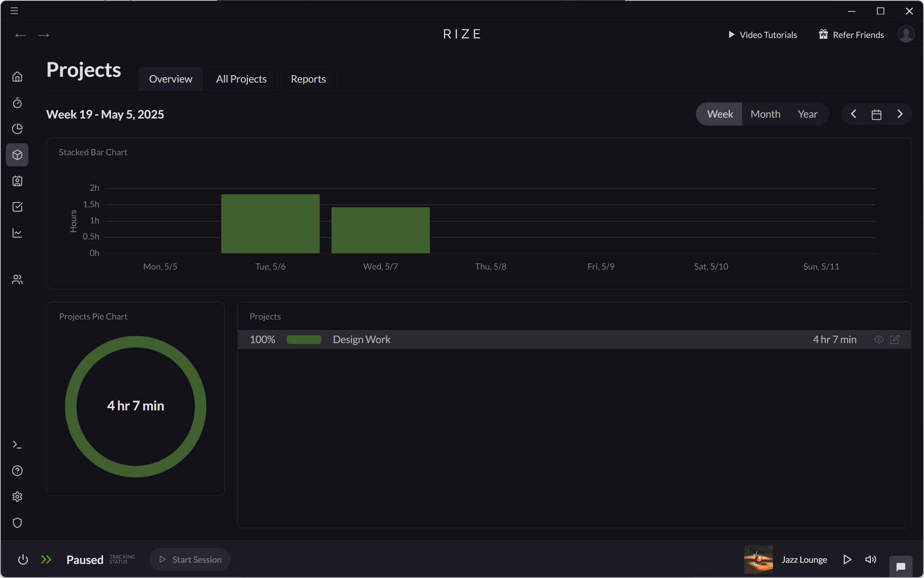This screenshot has height=578, width=924.
Task: Open the pie chart reports sidebar icon
Action: (17, 129)
